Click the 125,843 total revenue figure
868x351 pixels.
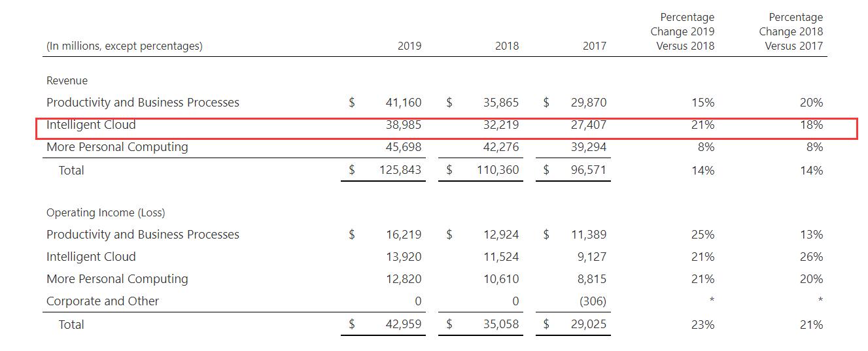point(400,171)
